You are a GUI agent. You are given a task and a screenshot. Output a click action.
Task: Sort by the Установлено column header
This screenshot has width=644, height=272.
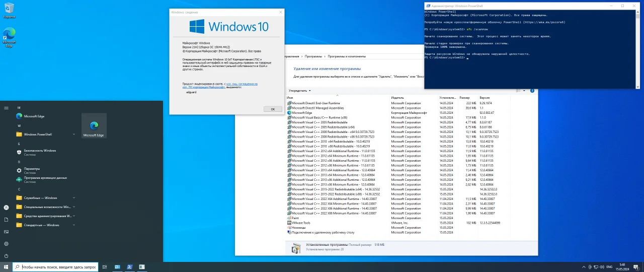click(448, 97)
